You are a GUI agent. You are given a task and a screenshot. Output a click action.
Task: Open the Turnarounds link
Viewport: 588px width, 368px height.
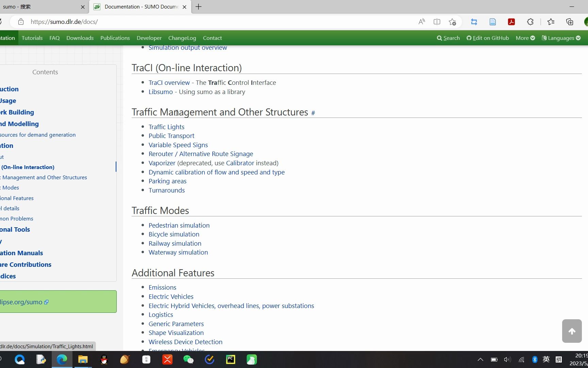[x=167, y=190]
